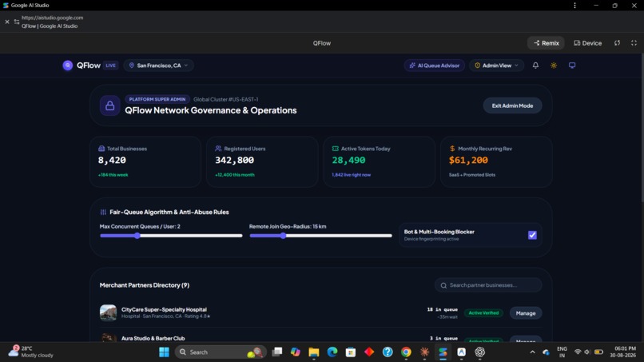Click the CityCare hospital thumbnail

coord(108,312)
